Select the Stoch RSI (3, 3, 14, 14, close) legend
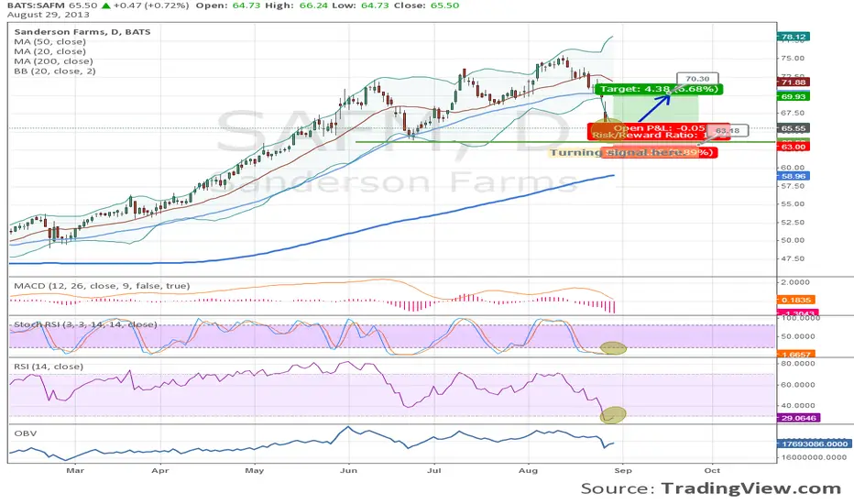854x504 pixels. [85, 324]
